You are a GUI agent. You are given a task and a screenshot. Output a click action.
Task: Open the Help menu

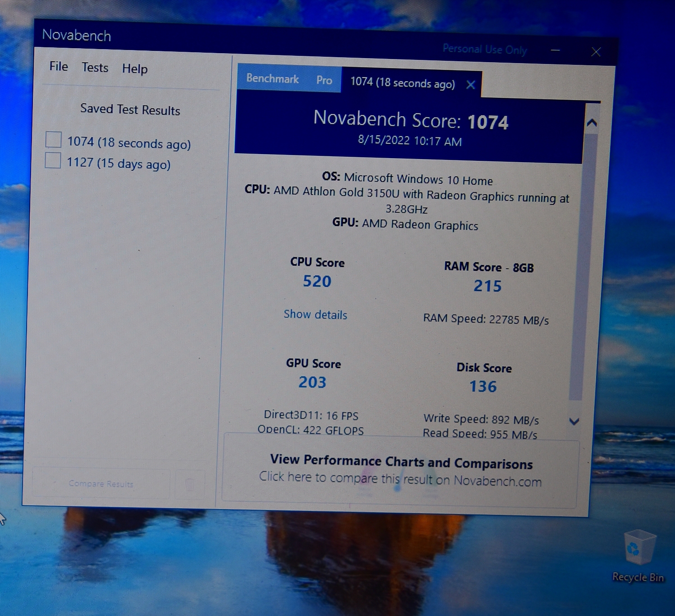pos(135,68)
